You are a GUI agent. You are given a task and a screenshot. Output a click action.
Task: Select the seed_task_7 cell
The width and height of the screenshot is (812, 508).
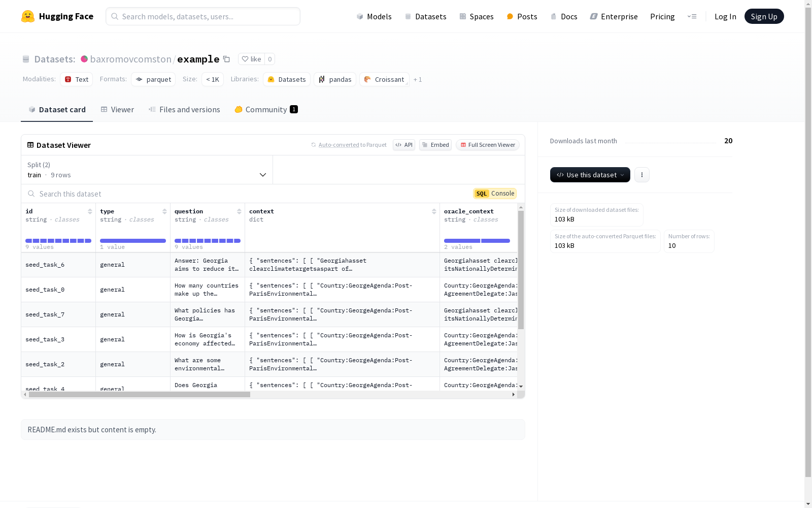click(x=58, y=314)
